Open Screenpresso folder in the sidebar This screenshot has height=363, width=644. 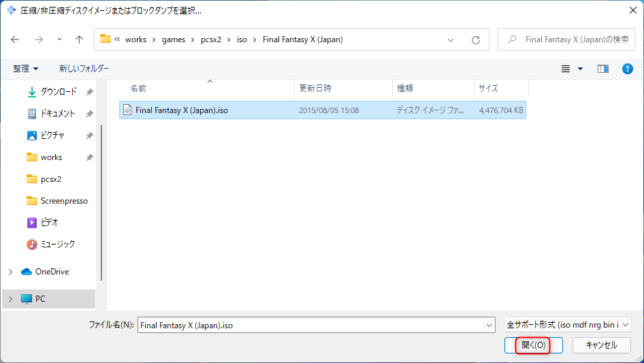[x=64, y=201]
